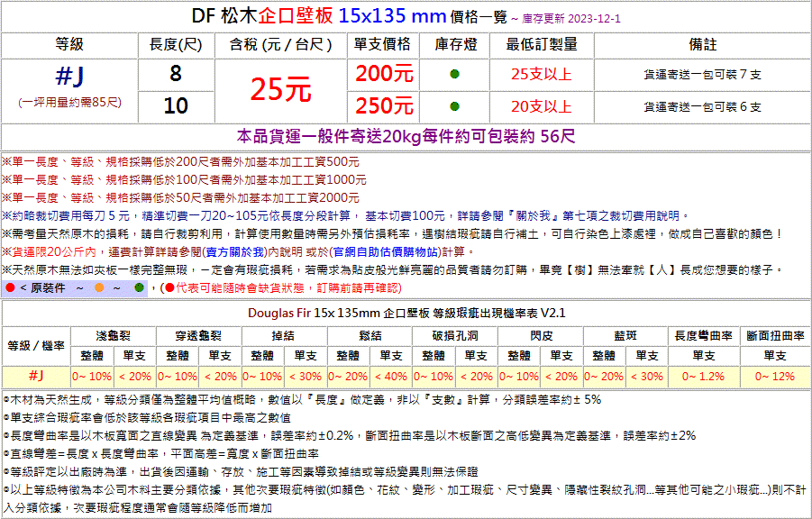The image size is (812, 519).
Task: Click the green stock light in the 8尺 row
Action: 454,74
